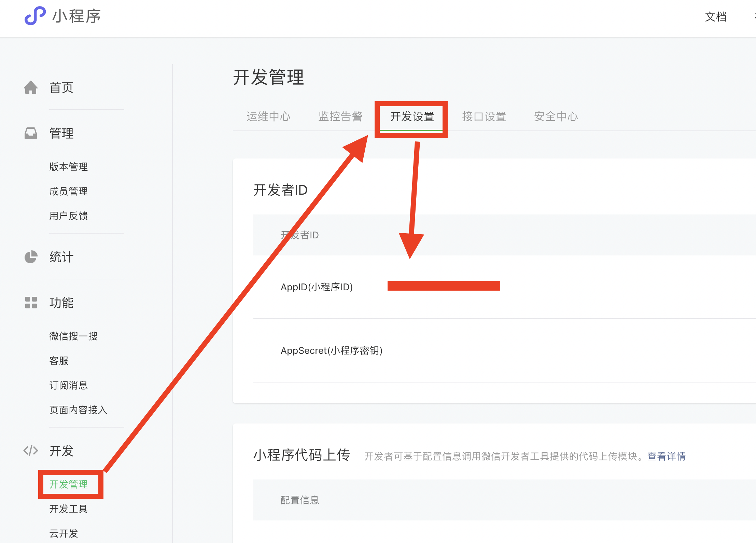
Task: Select 微信搜一搜 under 功能
Action: pos(73,336)
